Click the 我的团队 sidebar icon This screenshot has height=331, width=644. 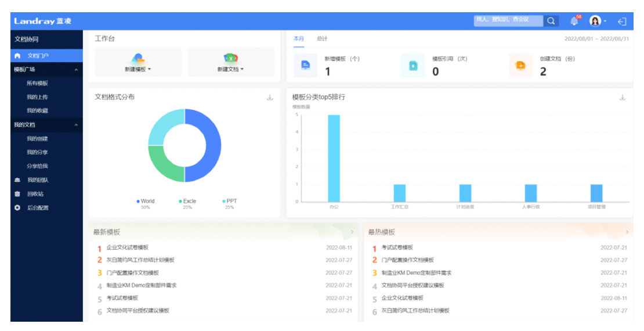(17, 180)
